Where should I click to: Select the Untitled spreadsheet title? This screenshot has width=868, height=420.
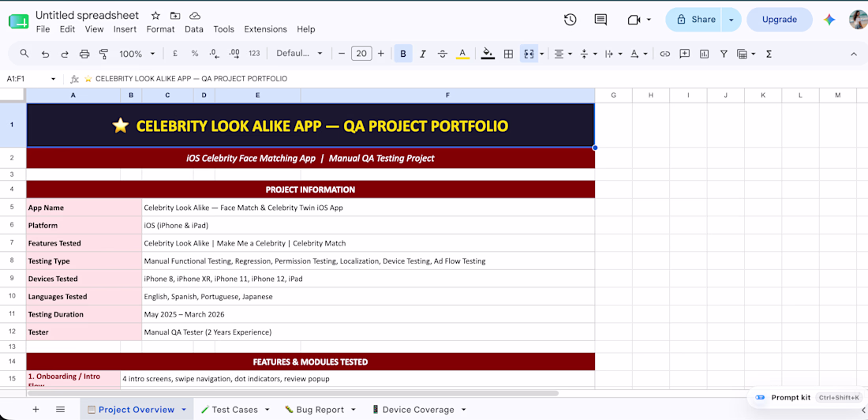pyautogui.click(x=87, y=16)
